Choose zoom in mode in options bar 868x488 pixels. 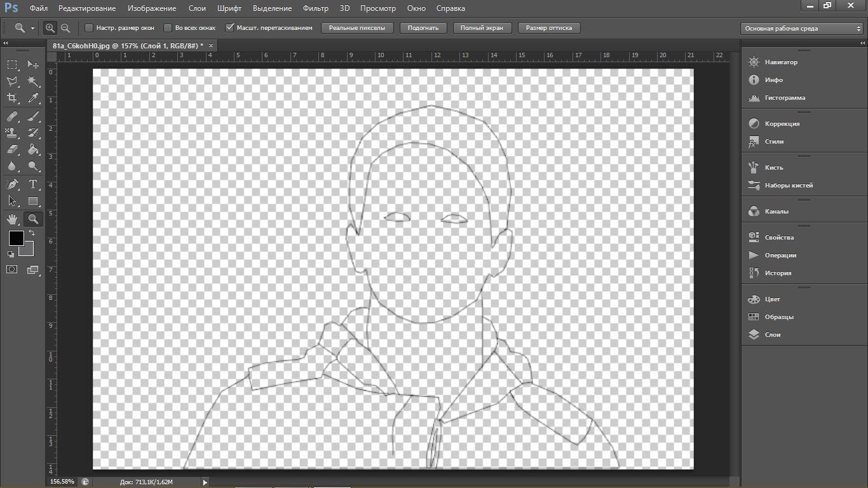point(50,28)
